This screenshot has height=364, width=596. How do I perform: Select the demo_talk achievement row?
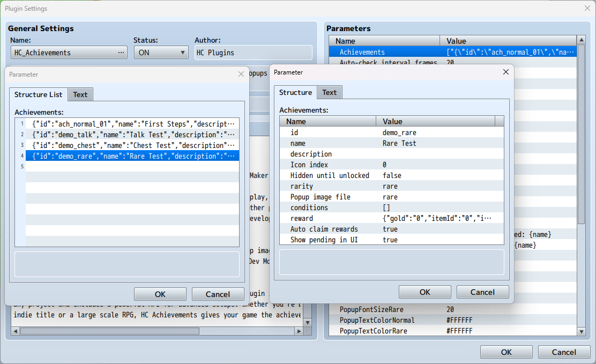tap(133, 135)
